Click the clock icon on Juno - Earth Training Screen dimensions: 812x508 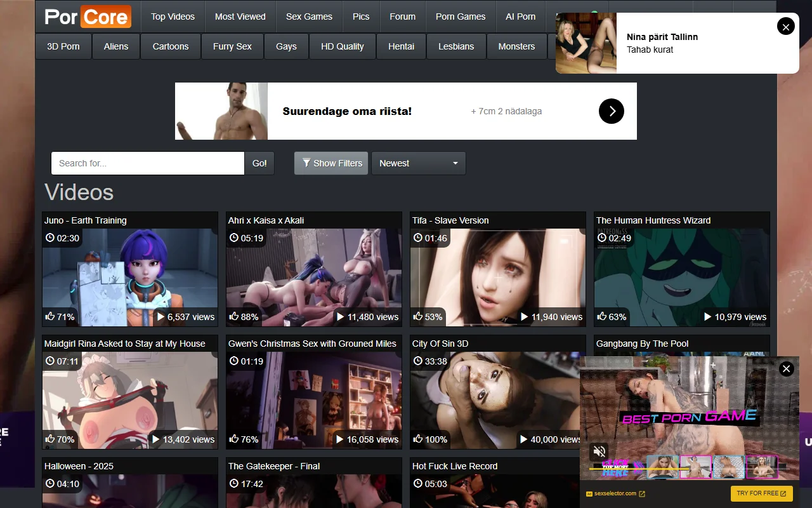tap(50, 237)
